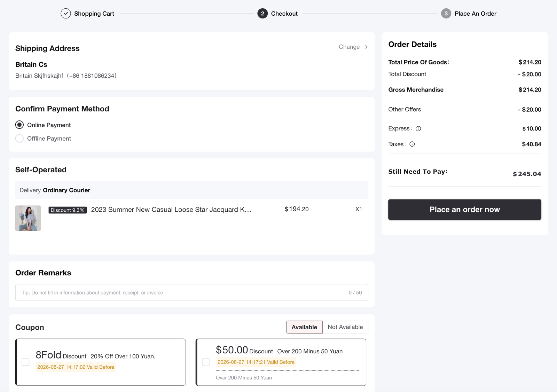Click the Shopping Cart checkmark step icon
The width and height of the screenshot is (557, 392).
[x=65, y=14]
